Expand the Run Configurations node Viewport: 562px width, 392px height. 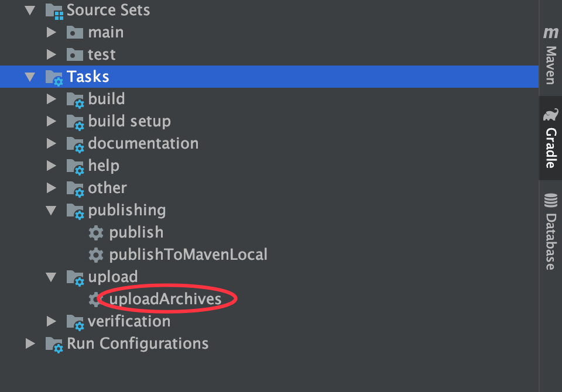coord(30,343)
